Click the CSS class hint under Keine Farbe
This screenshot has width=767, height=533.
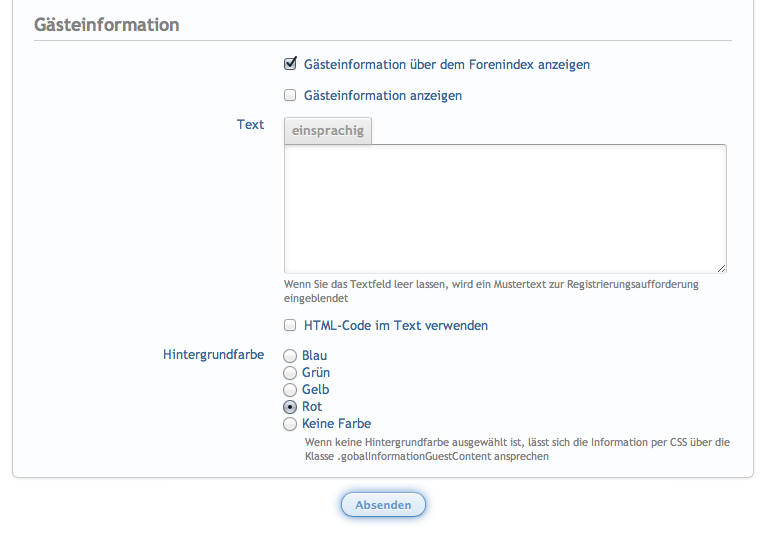click(x=515, y=448)
